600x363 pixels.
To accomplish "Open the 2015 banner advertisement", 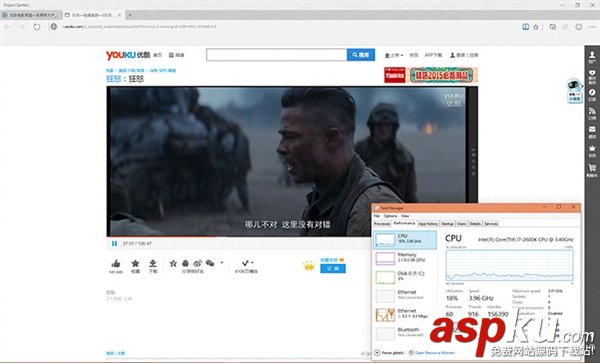I will click(x=431, y=75).
